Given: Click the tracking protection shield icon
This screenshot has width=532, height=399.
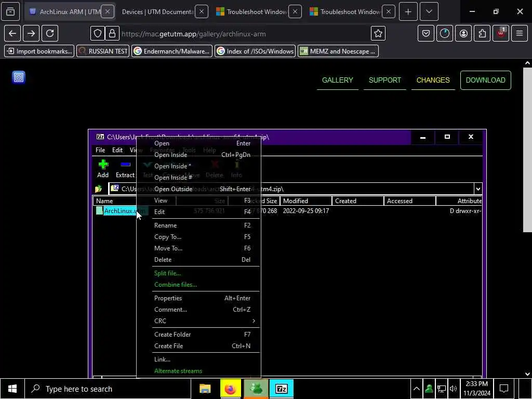Looking at the screenshot, I should [98, 33].
